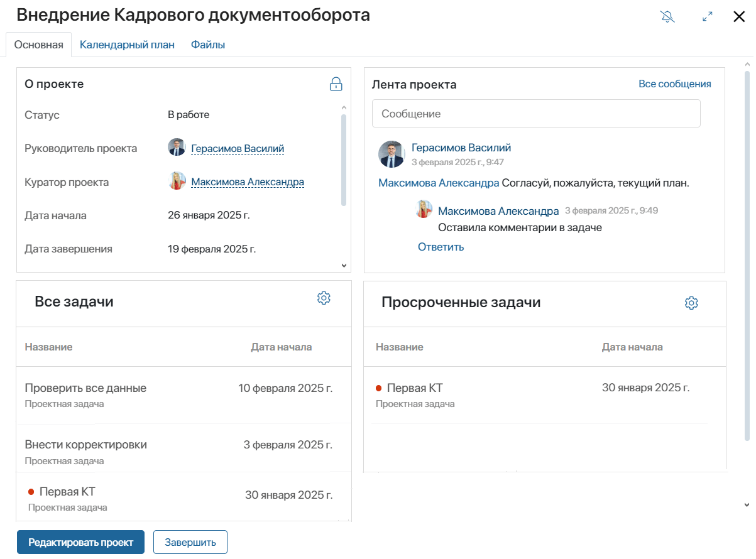Switch to the Календарный план tab
This screenshot has width=756, height=559.
coord(127,45)
